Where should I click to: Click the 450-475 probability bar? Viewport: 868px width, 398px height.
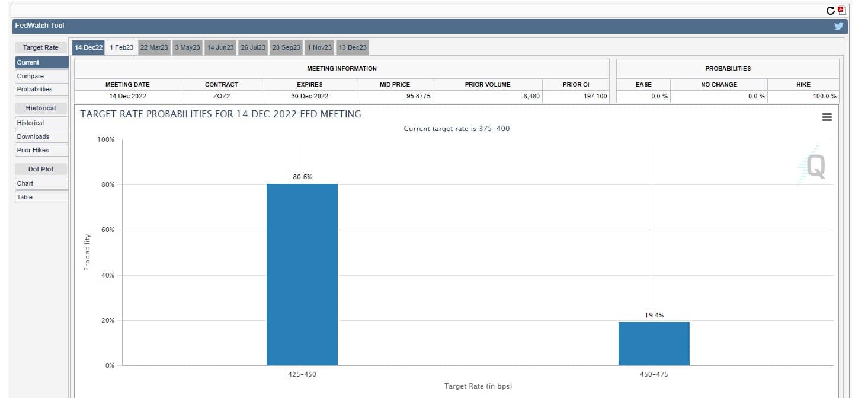[654, 343]
